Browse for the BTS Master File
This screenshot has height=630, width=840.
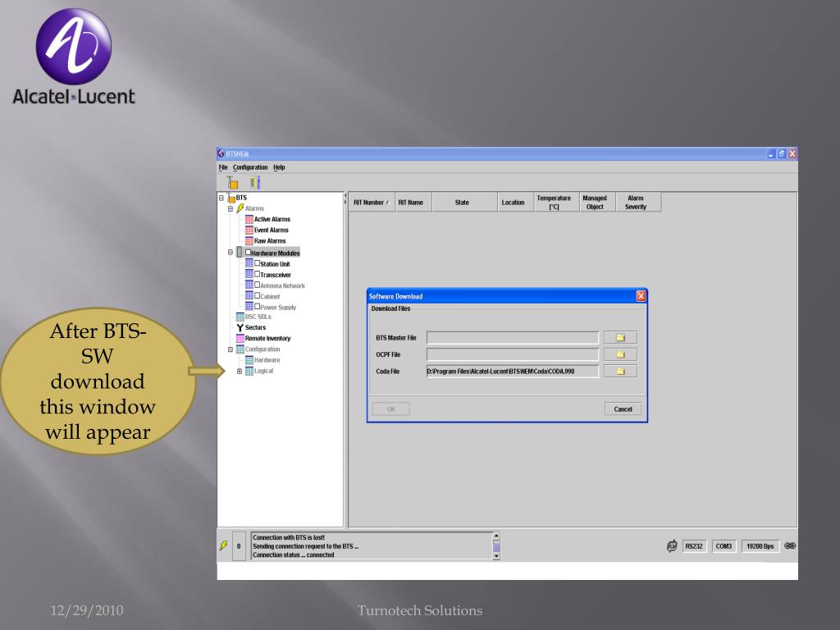click(x=620, y=337)
